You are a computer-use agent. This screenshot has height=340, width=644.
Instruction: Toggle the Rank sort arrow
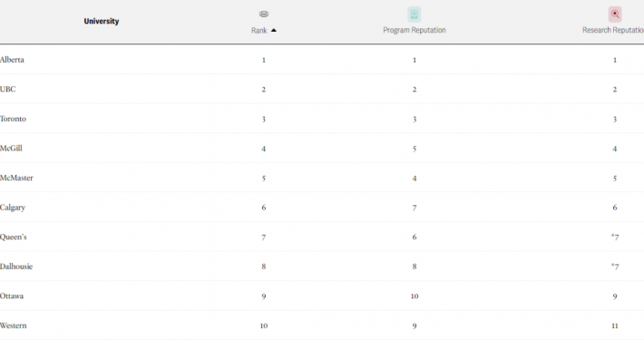[x=274, y=31]
